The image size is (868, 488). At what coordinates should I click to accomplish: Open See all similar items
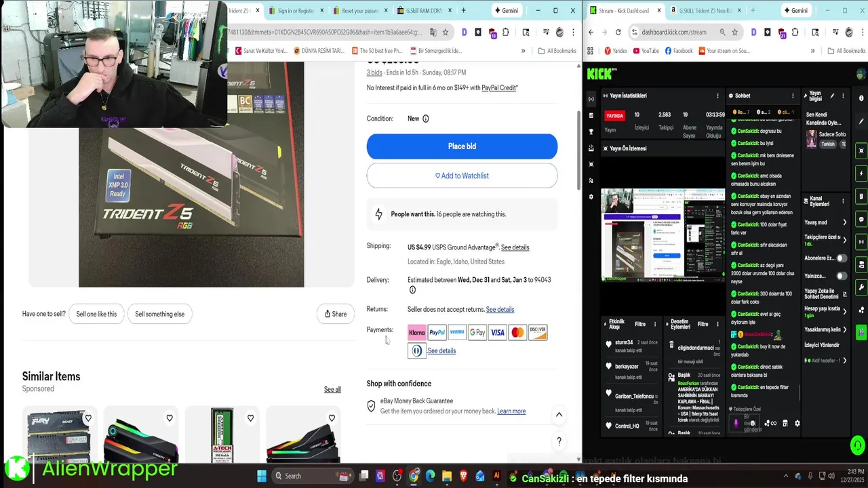(x=332, y=390)
